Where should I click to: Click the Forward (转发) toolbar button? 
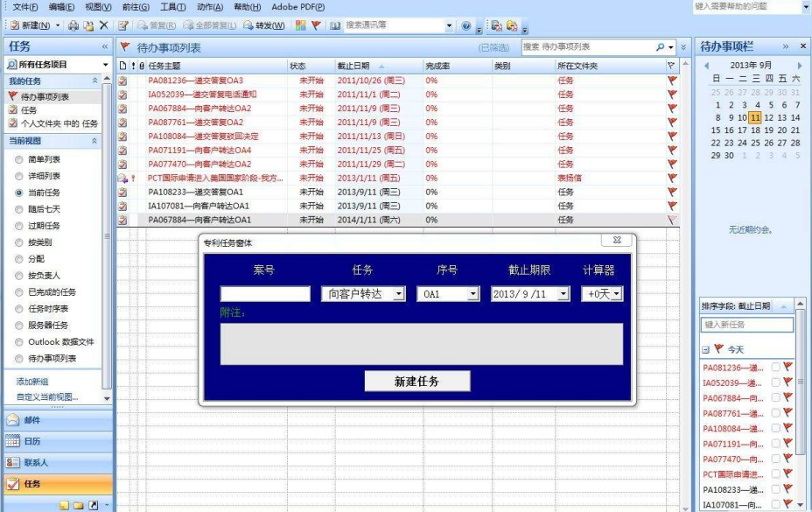(264, 25)
